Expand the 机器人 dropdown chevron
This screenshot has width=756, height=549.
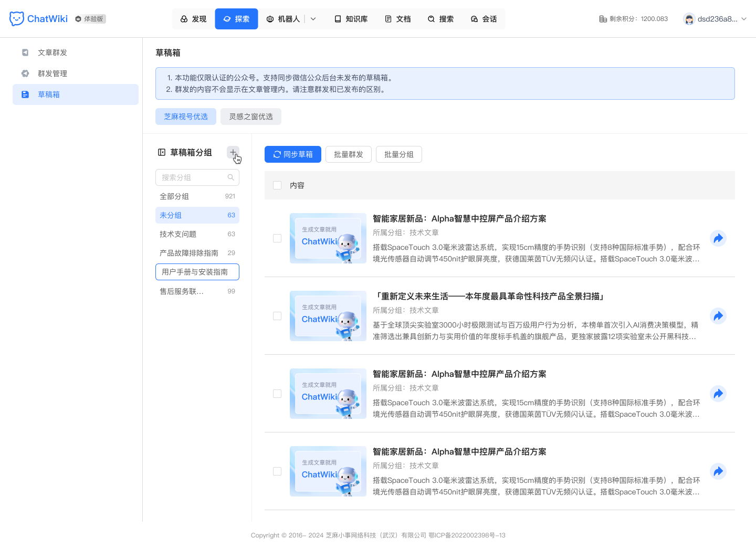[x=313, y=18]
